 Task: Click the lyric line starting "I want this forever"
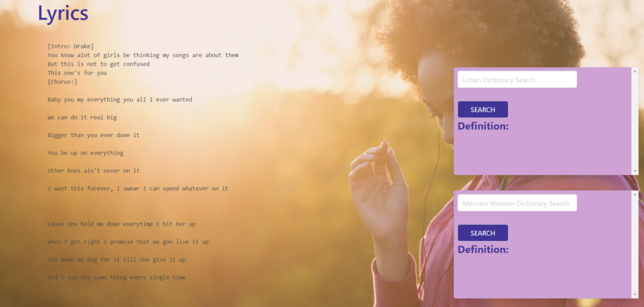click(x=138, y=188)
